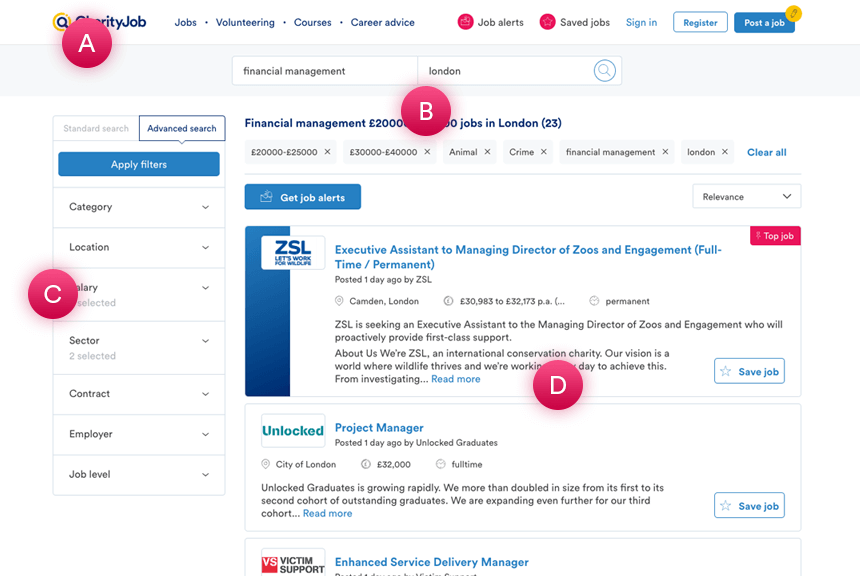This screenshot has width=860, height=576.
Task: Click Clear all to reset filters
Action: [x=767, y=153]
